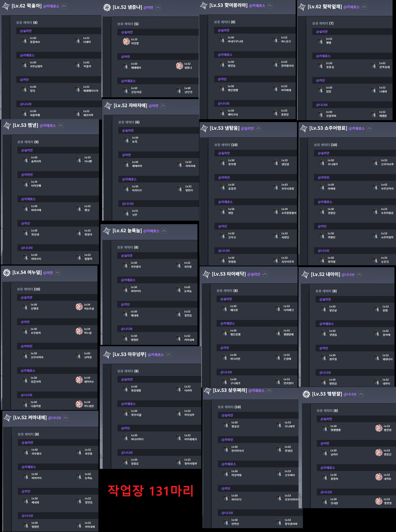The height and width of the screenshot is (532, 396).
Task: Click the red 작업장 131마리 caption
Action: pyautogui.click(x=151, y=491)
